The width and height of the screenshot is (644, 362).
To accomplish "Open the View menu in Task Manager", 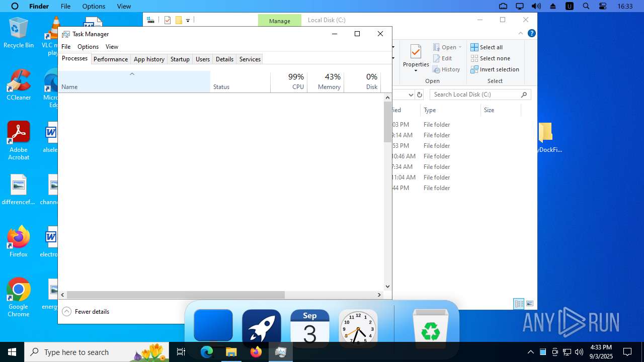I will point(112,47).
